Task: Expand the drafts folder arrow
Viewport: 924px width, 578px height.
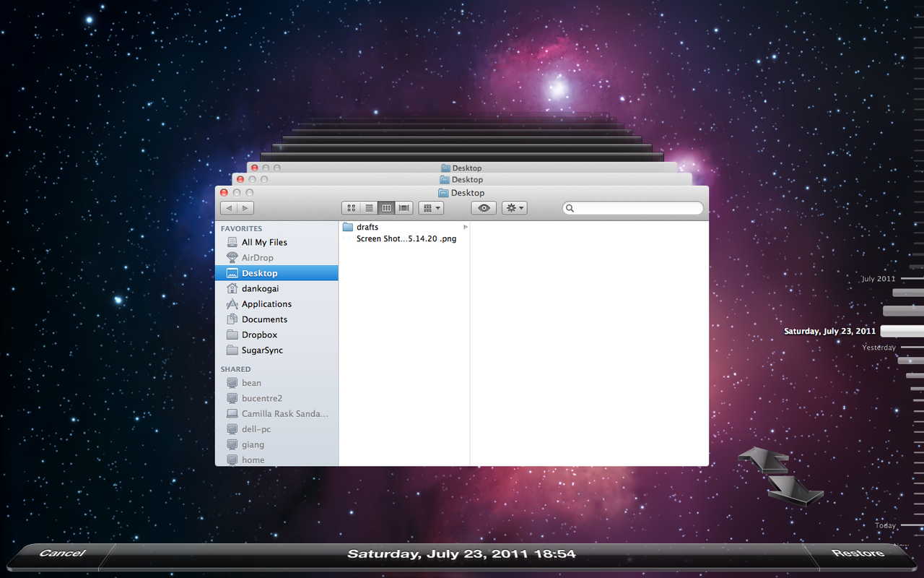Action: point(466,227)
